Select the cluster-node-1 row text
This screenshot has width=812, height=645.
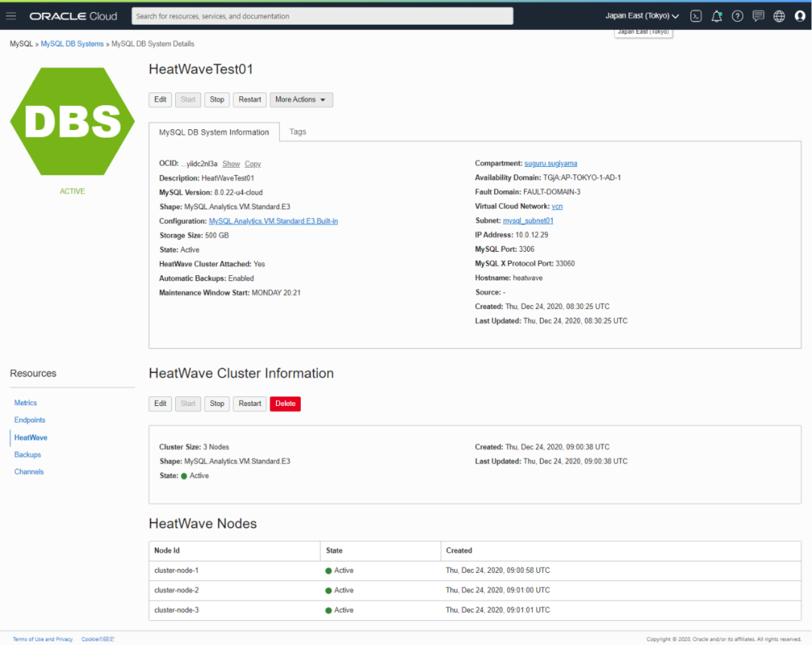177,571
